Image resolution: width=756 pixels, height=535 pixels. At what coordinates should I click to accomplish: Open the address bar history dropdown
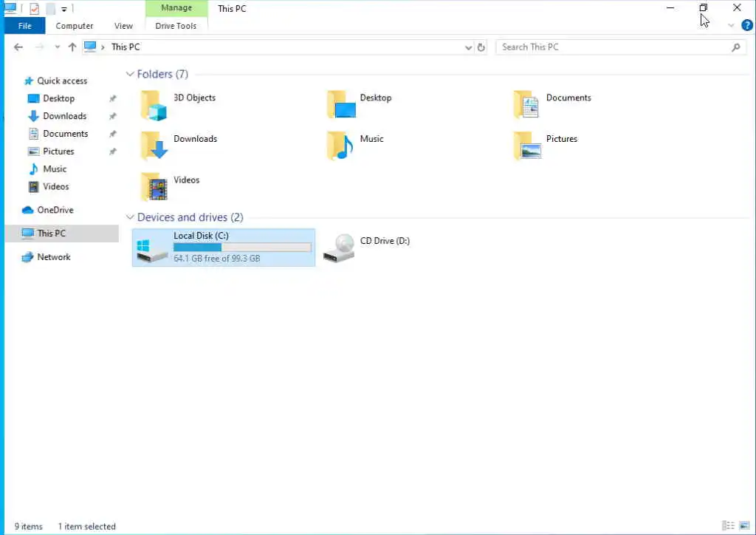[x=468, y=47]
